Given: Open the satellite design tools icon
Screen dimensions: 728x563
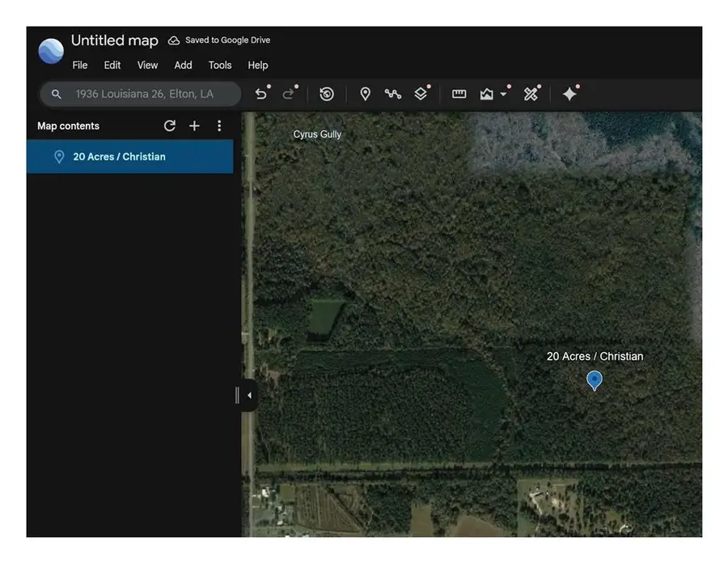Looking at the screenshot, I should pyautogui.click(x=531, y=94).
